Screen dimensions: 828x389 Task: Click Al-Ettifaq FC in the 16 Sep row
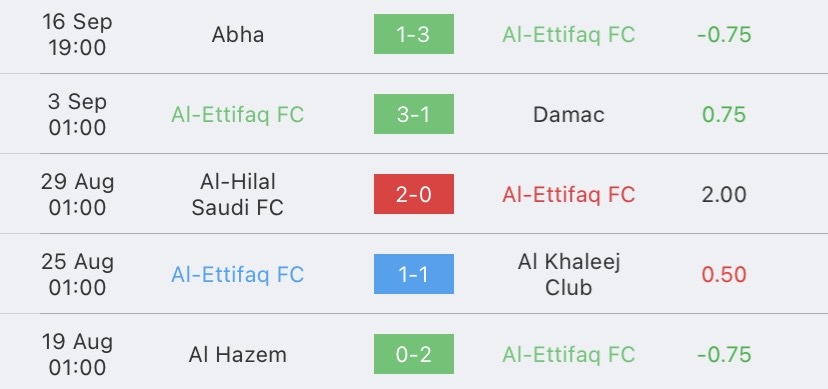568,35
